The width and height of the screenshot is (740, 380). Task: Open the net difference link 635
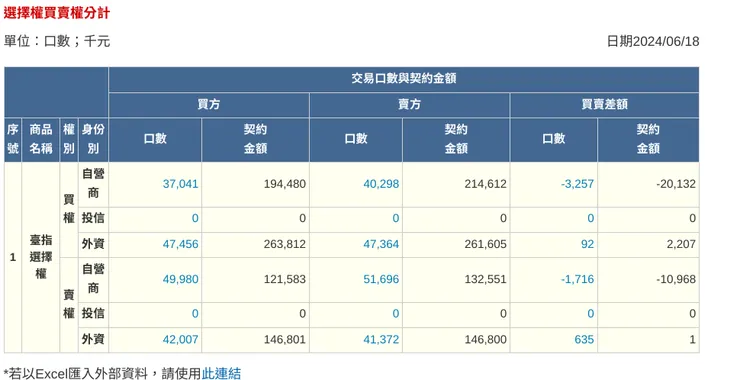584,339
